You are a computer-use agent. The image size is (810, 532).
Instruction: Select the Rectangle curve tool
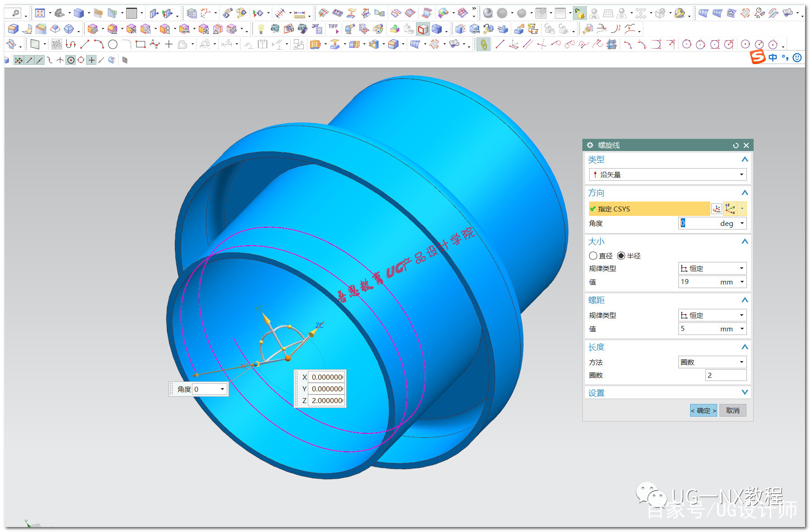coord(141,44)
